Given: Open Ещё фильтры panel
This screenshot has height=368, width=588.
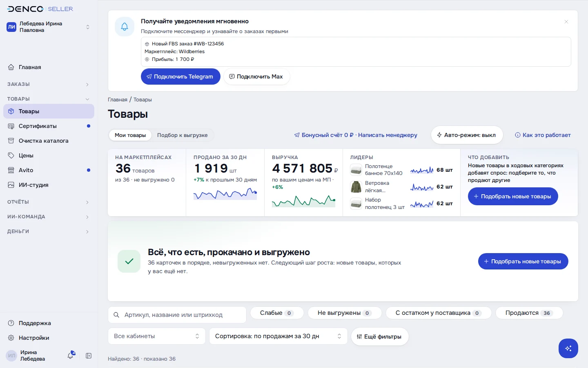Looking at the screenshot, I should [x=380, y=337].
